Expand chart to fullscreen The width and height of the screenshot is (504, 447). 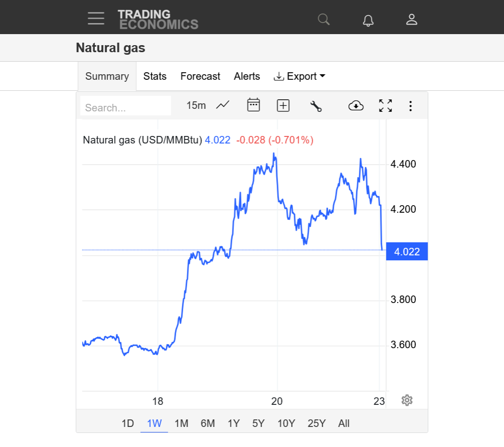pyautogui.click(x=385, y=105)
